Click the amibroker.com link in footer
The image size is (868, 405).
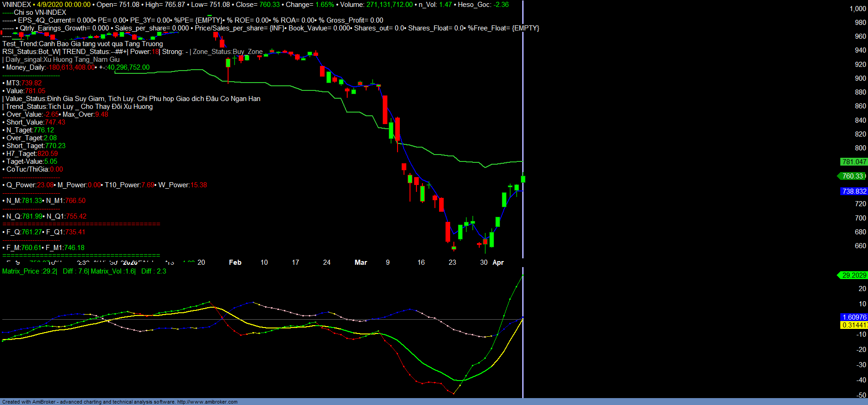[207, 402]
